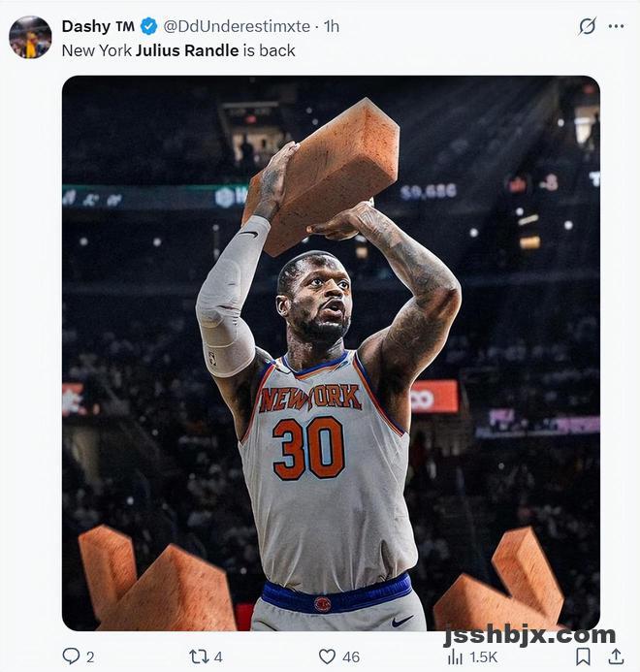Click the bold Julius Randle text
The image size is (640, 672).
pyautogui.click(x=187, y=50)
